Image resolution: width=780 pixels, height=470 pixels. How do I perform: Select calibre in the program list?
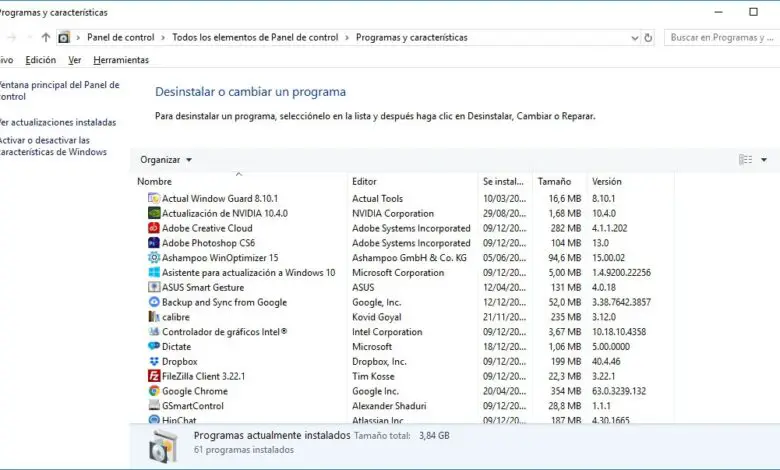176,317
